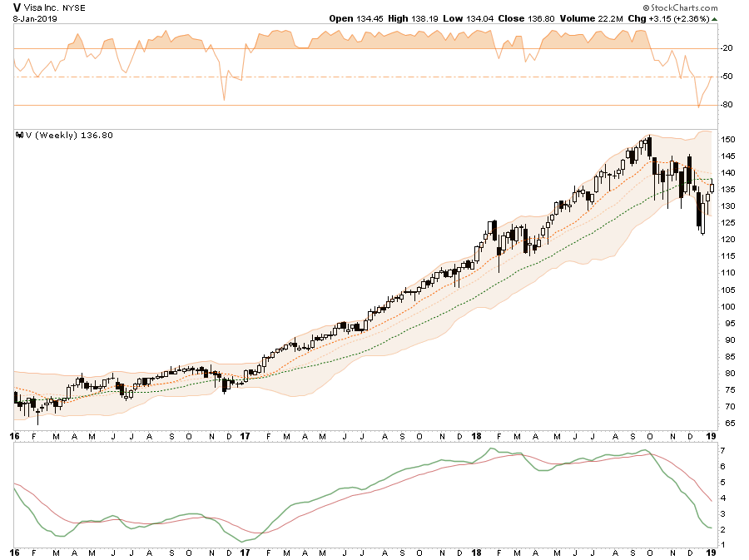Image resolution: width=749 pixels, height=560 pixels.
Task: Click the candlestick legend icon beside V (Weekly)
Action: (x=18, y=136)
